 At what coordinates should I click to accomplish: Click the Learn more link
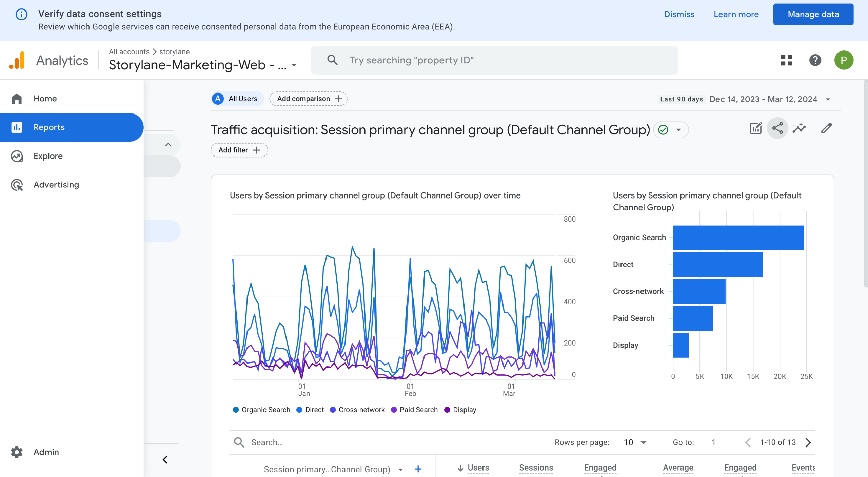736,14
